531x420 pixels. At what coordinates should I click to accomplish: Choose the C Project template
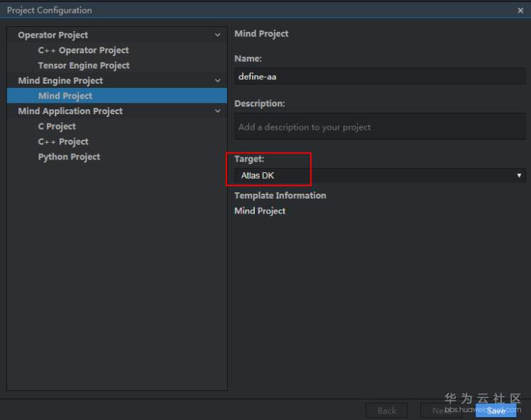tap(57, 126)
